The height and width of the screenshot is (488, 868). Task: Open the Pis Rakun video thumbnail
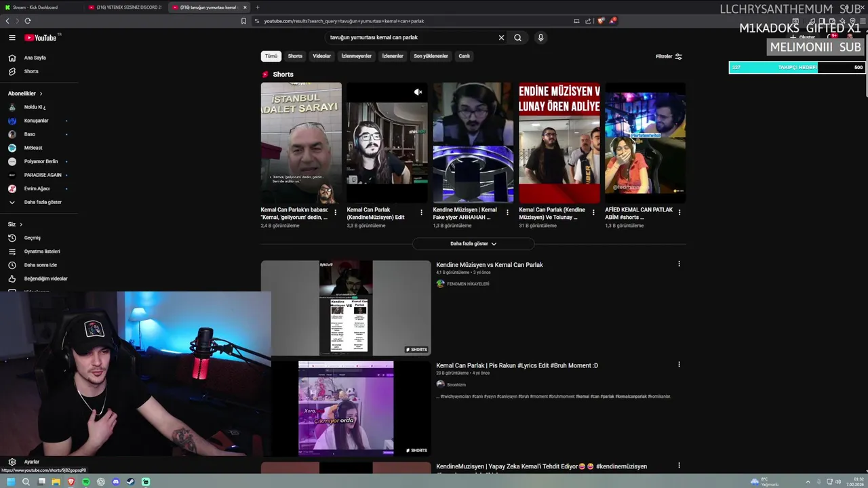346,408
